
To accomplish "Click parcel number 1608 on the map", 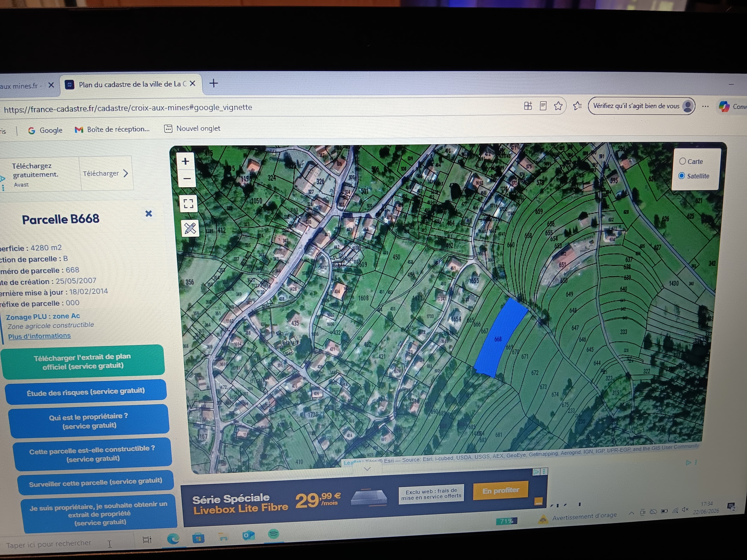I will (363, 298).
